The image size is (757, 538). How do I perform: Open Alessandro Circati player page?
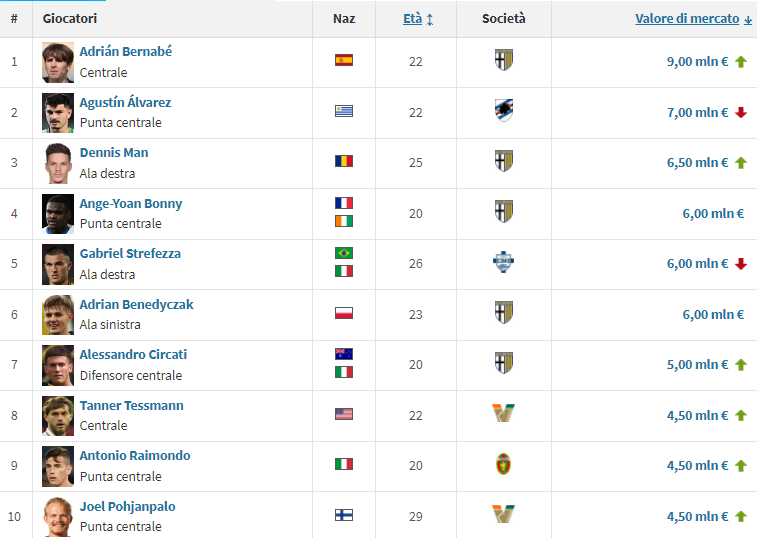[x=133, y=354]
